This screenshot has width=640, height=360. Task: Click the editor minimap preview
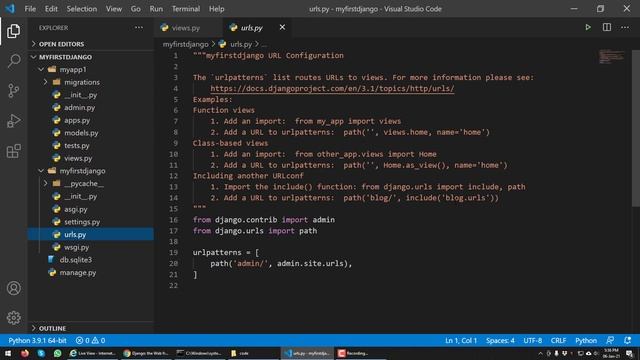(x=611, y=57)
